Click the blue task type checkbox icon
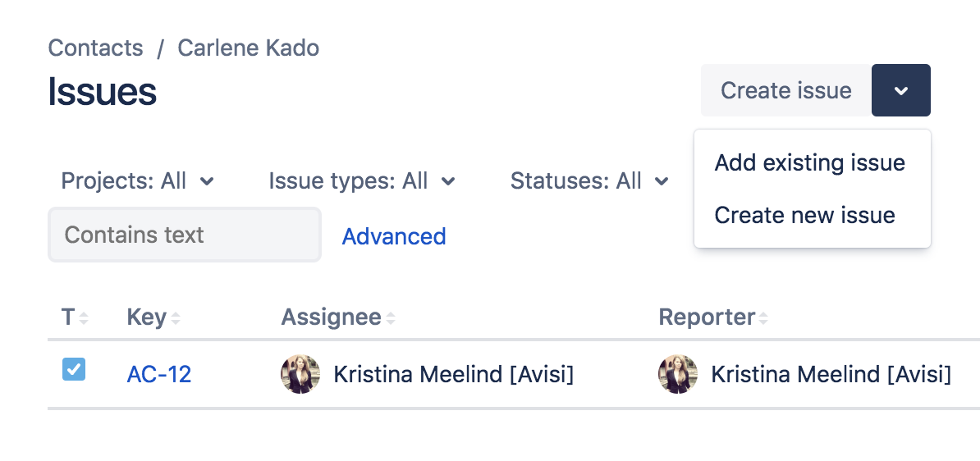This screenshot has height=461, width=980. [74, 369]
